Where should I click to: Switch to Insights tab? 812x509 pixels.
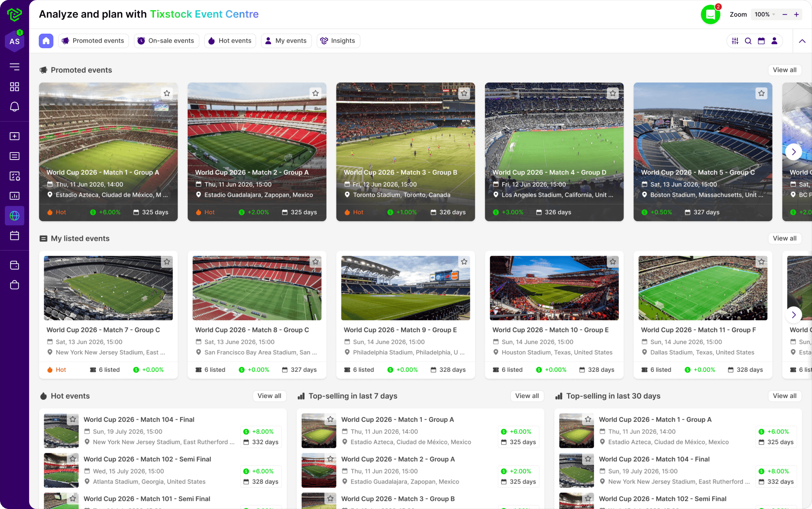point(338,41)
